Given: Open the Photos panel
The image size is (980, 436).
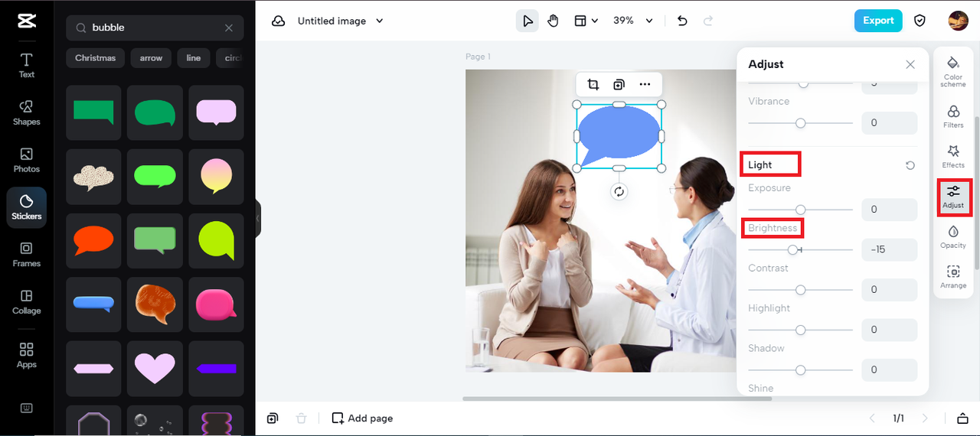Looking at the screenshot, I should (x=27, y=160).
